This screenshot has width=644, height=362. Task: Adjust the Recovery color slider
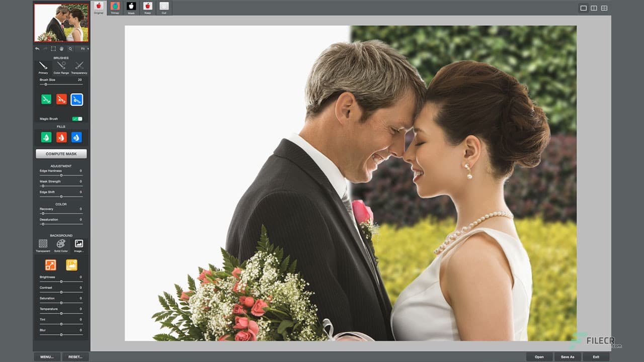pos(61,214)
